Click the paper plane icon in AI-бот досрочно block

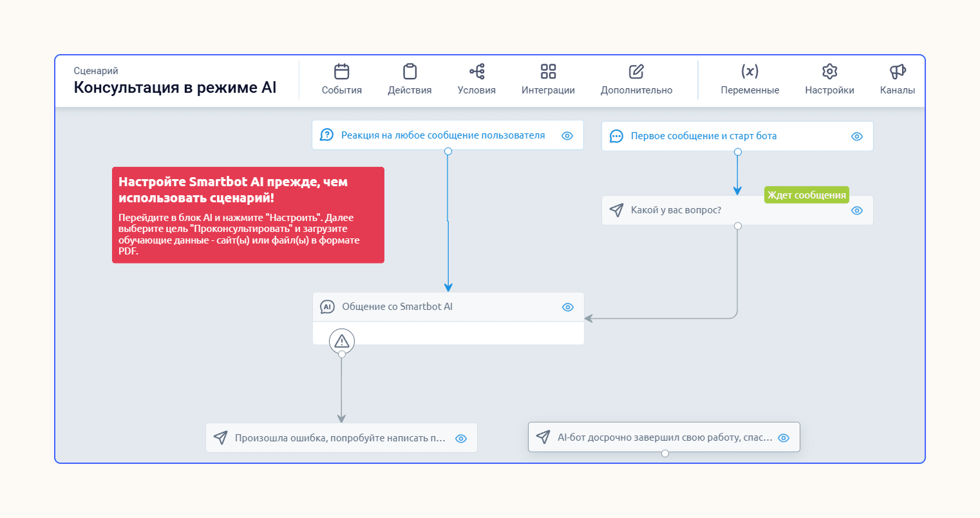coord(543,437)
